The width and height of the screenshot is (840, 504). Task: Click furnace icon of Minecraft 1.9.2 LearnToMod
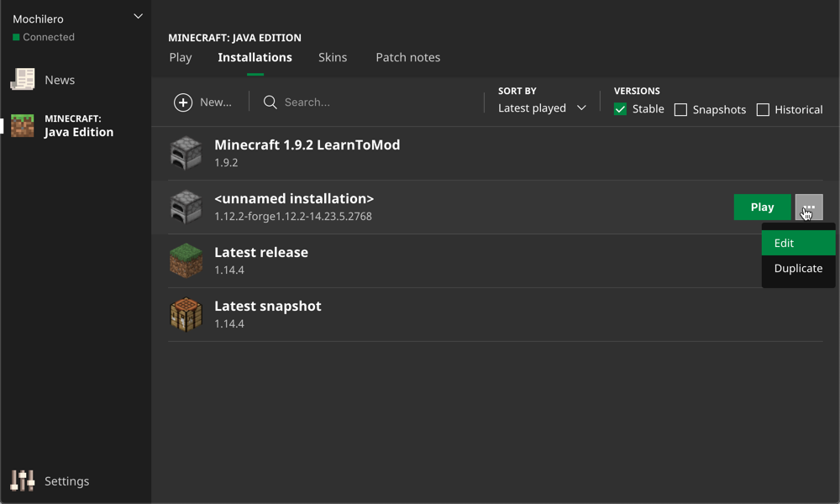point(186,153)
